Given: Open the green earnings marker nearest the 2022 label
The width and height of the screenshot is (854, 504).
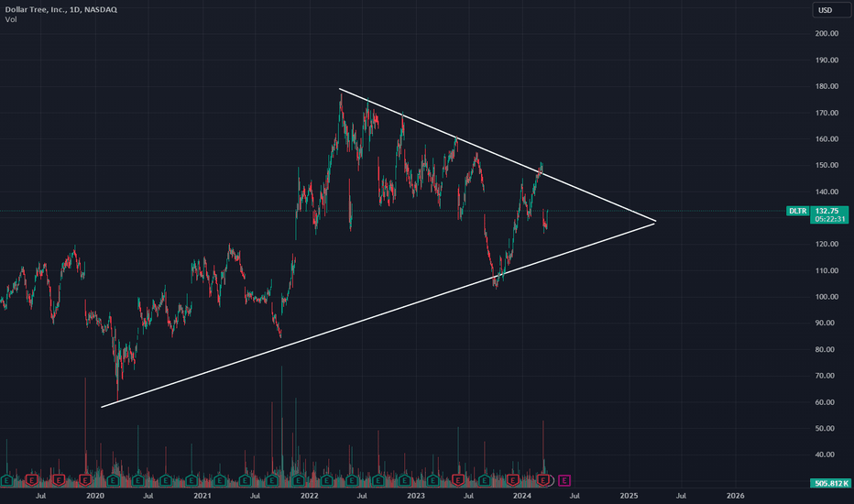Looking at the screenshot, I should (299, 480).
